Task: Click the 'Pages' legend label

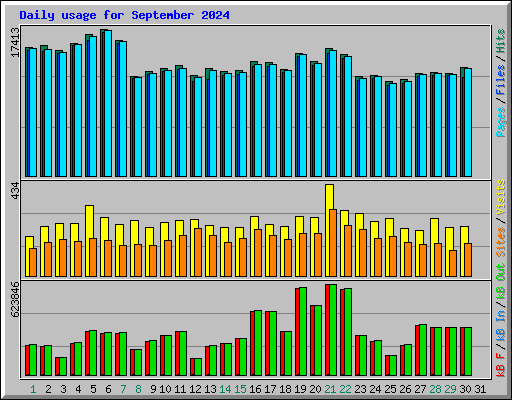Action: [500, 122]
